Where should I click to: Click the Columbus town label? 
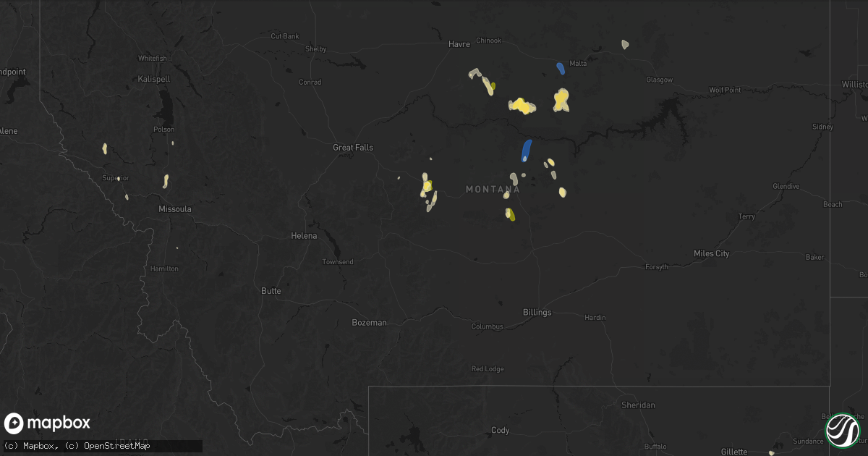[487, 326]
